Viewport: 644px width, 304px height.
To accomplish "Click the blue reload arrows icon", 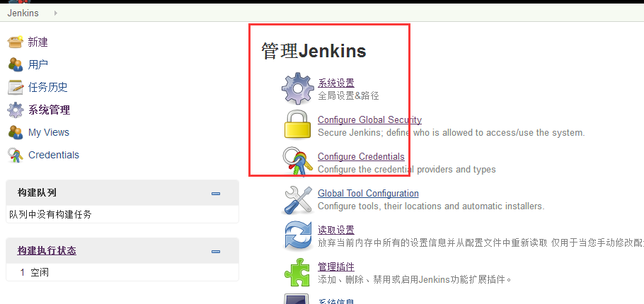I will [x=299, y=236].
